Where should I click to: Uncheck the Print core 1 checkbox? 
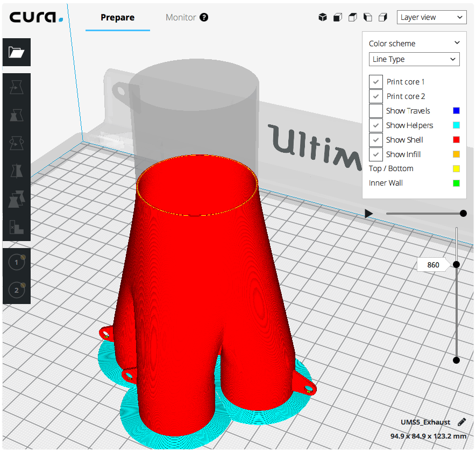click(376, 82)
